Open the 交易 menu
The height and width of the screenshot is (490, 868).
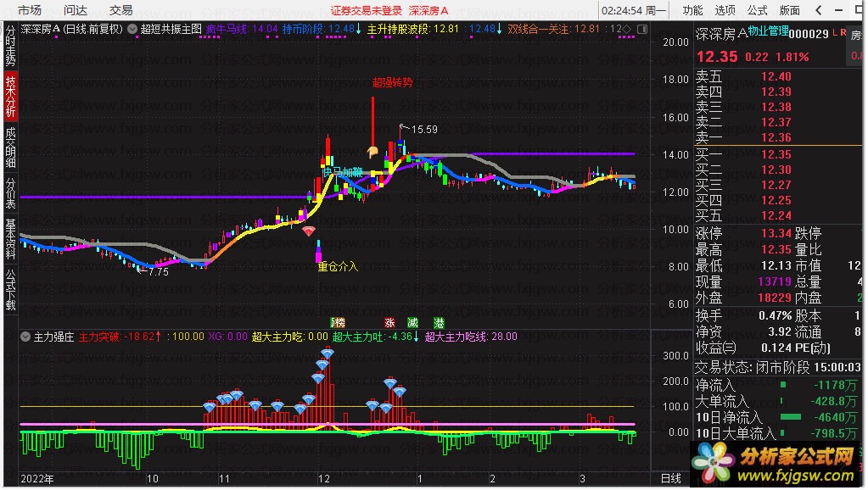click(x=120, y=10)
